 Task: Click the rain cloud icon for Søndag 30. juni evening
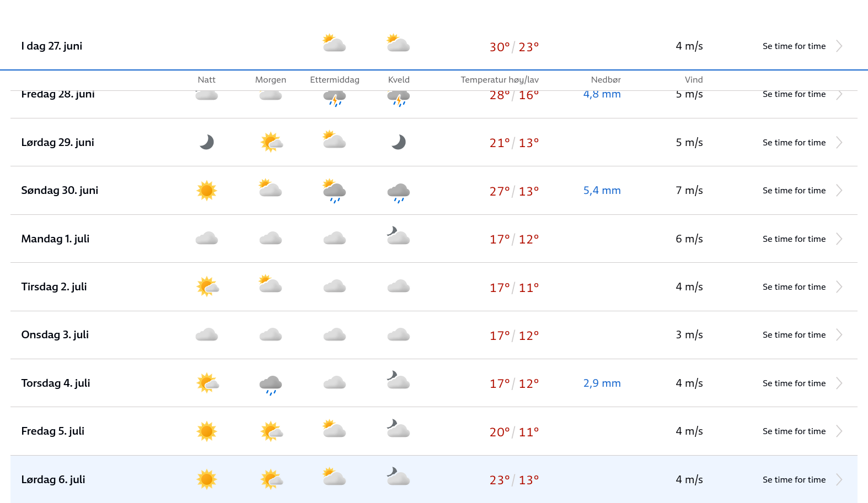[399, 192]
